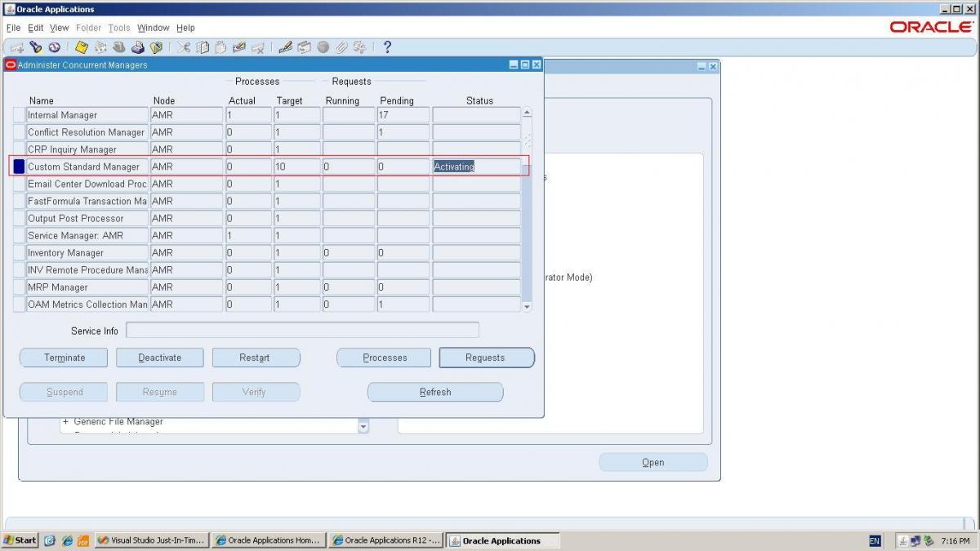Image resolution: width=980 pixels, height=551 pixels.
Task: Click the Deactivate button
Action: 159,358
